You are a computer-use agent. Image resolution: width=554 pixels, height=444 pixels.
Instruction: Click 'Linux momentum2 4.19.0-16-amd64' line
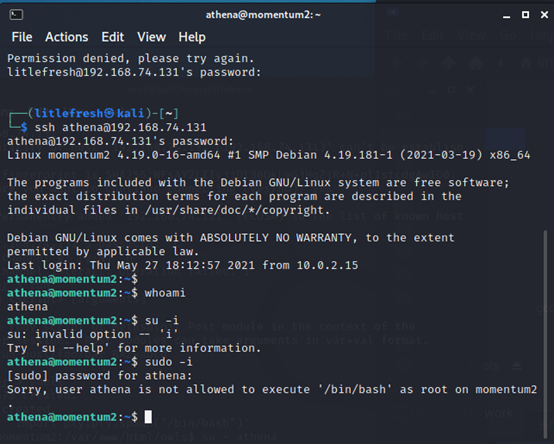point(269,155)
